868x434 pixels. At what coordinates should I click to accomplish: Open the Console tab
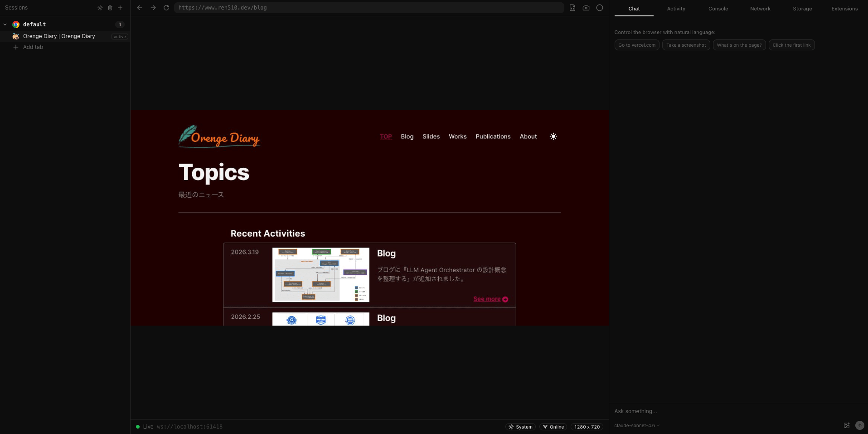[718, 9]
